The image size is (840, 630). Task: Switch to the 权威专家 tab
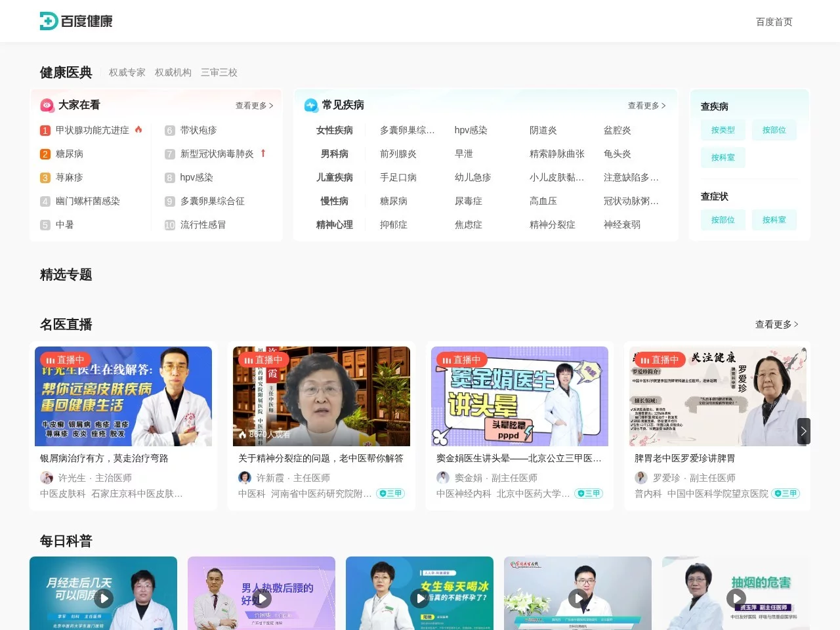click(x=126, y=73)
